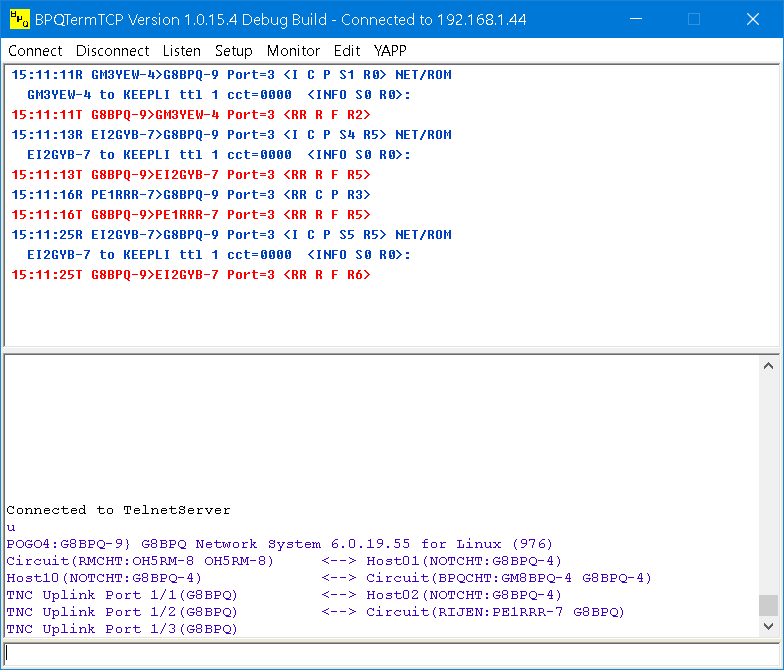Open the Monitor menu
Image resolution: width=784 pixels, height=670 pixels.
(x=293, y=51)
